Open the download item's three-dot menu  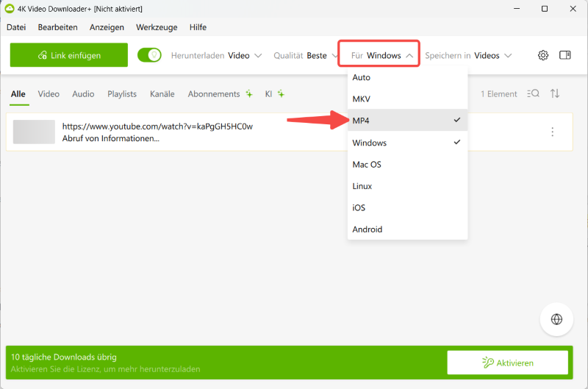tap(553, 132)
